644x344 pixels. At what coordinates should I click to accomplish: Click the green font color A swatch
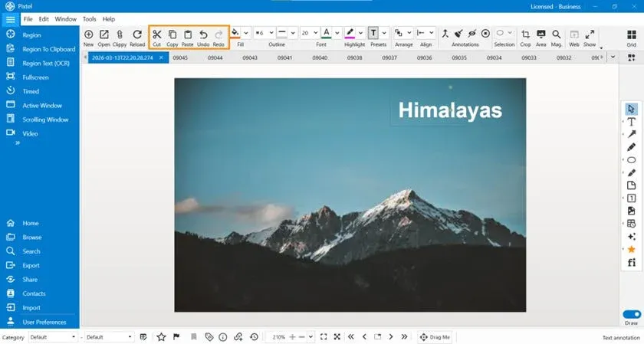pyautogui.click(x=327, y=33)
